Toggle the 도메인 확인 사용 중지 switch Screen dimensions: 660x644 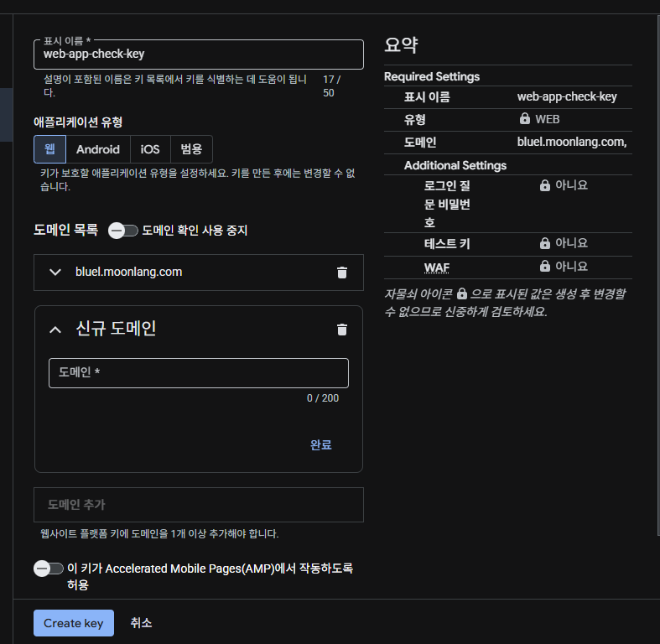click(x=123, y=231)
